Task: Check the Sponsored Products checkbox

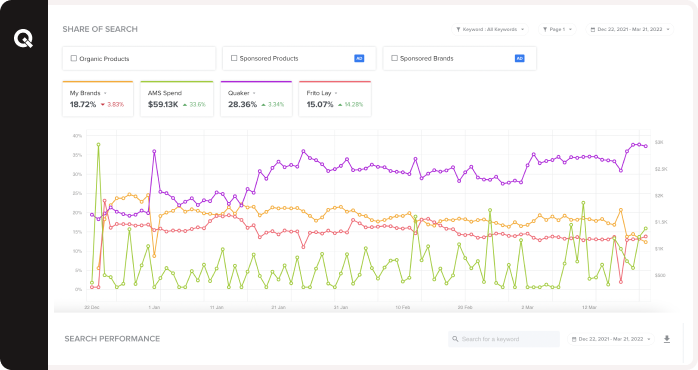Action: pyautogui.click(x=234, y=58)
